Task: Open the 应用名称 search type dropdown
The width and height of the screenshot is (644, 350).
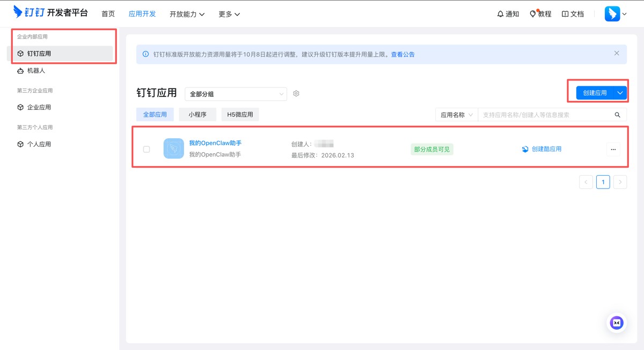Action: click(456, 115)
